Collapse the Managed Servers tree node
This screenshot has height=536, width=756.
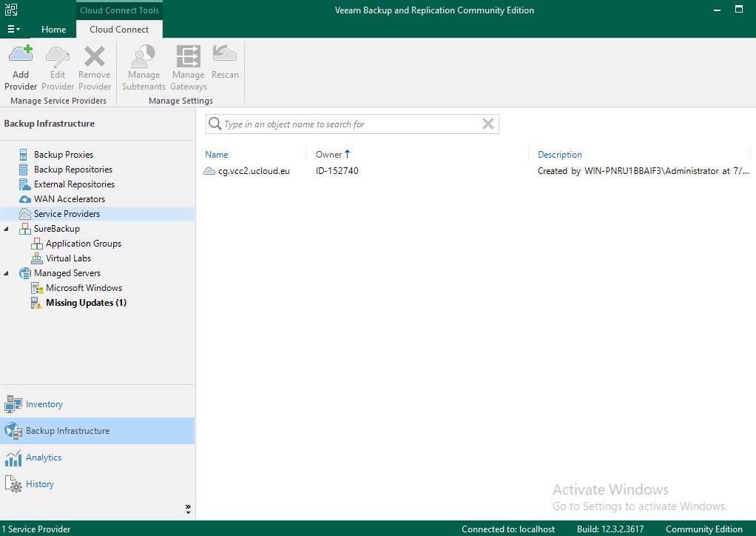[7, 273]
